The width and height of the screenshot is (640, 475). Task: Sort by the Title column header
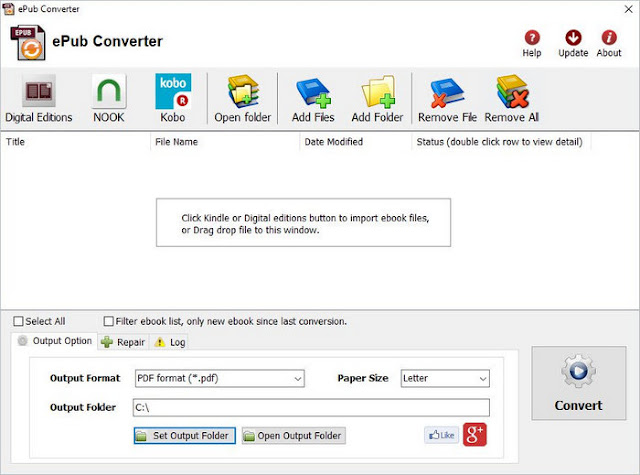[76, 142]
